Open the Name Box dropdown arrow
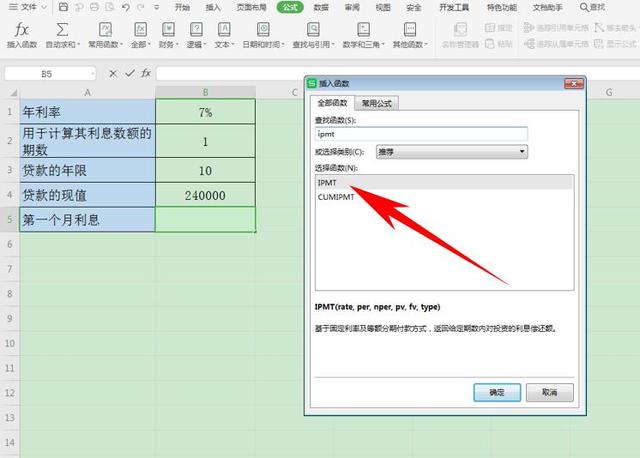Viewport: 640px width, 458px height. pyautogui.click(x=92, y=74)
